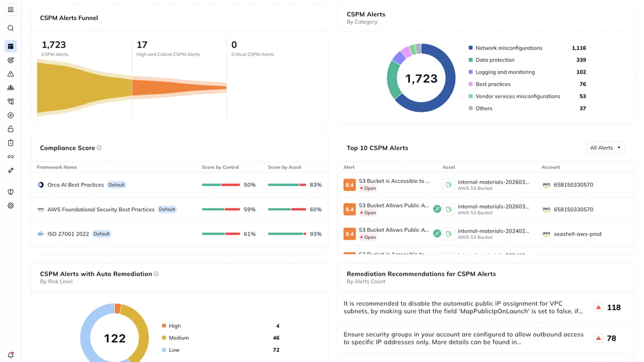Click the 17 High and Critical CSPM Alerts count
This screenshot has width=644, height=362.
point(142,45)
